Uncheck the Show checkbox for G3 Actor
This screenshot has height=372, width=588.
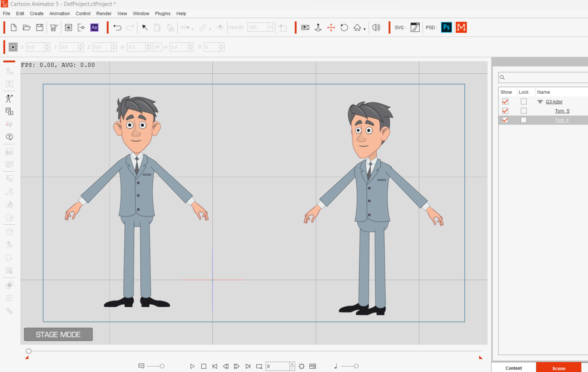coord(505,101)
